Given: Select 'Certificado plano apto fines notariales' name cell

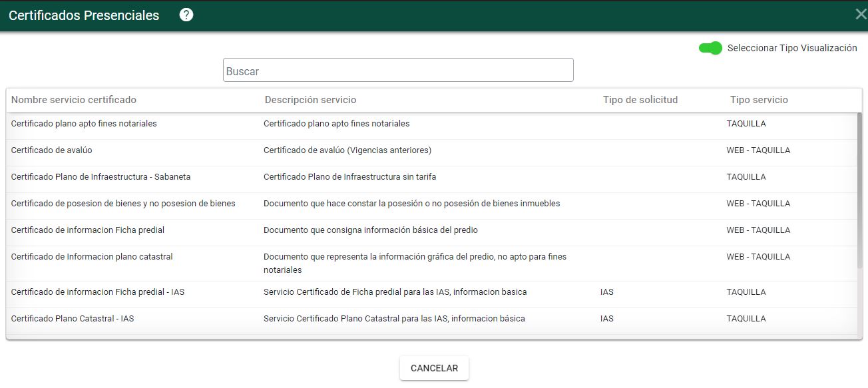Looking at the screenshot, I should point(84,124).
